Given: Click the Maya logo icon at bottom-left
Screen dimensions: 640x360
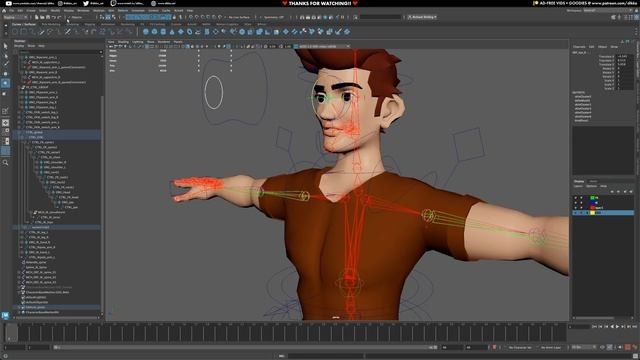Looking at the screenshot, I should click(5, 316).
